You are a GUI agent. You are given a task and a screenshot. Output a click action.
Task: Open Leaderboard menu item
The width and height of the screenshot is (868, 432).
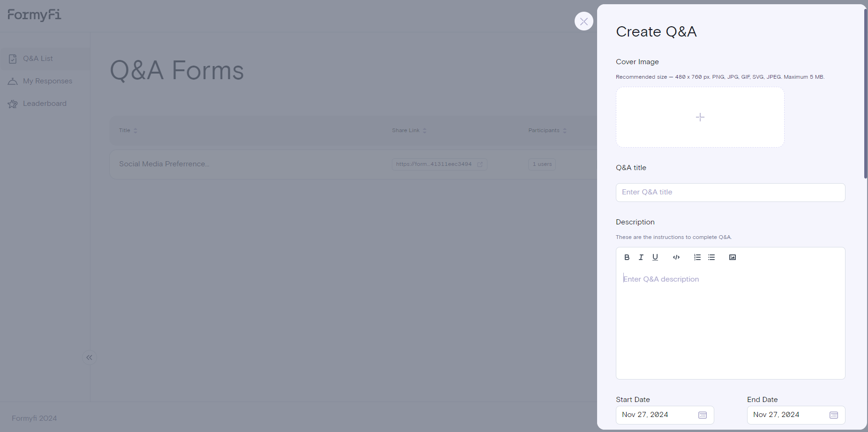point(45,104)
